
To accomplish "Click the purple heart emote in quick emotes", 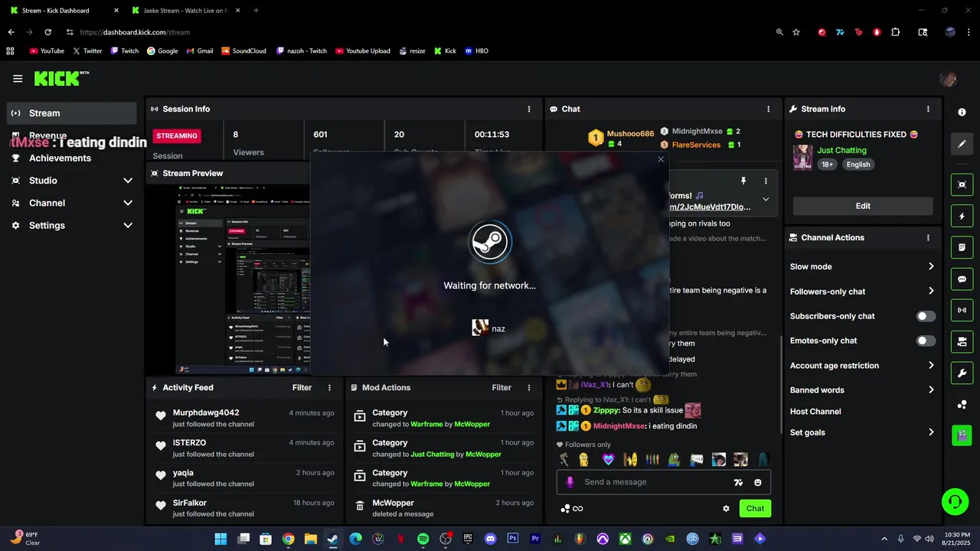I will tap(609, 460).
